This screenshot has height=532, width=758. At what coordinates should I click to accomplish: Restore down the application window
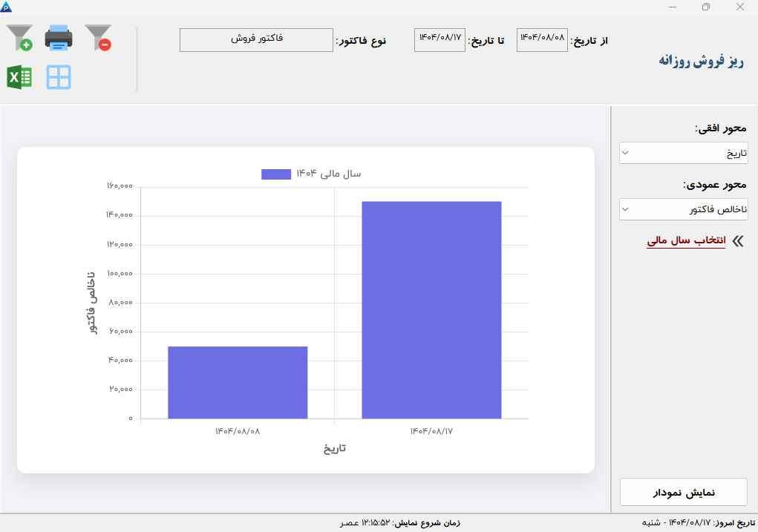[x=705, y=7]
